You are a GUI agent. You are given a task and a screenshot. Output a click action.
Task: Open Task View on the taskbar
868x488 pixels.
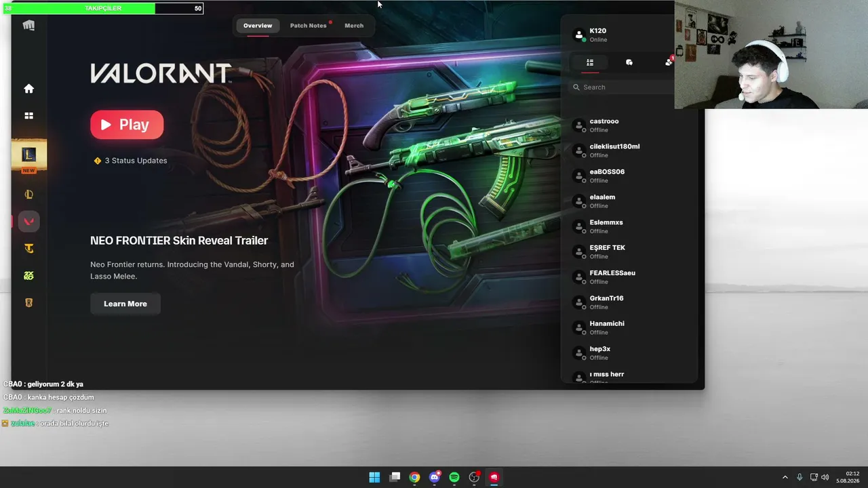tap(395, 477)
